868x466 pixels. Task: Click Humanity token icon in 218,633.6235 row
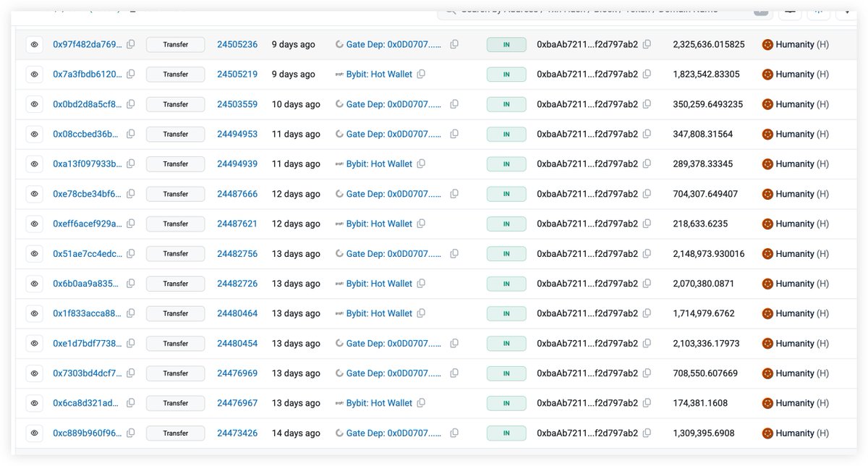(767, 224)
